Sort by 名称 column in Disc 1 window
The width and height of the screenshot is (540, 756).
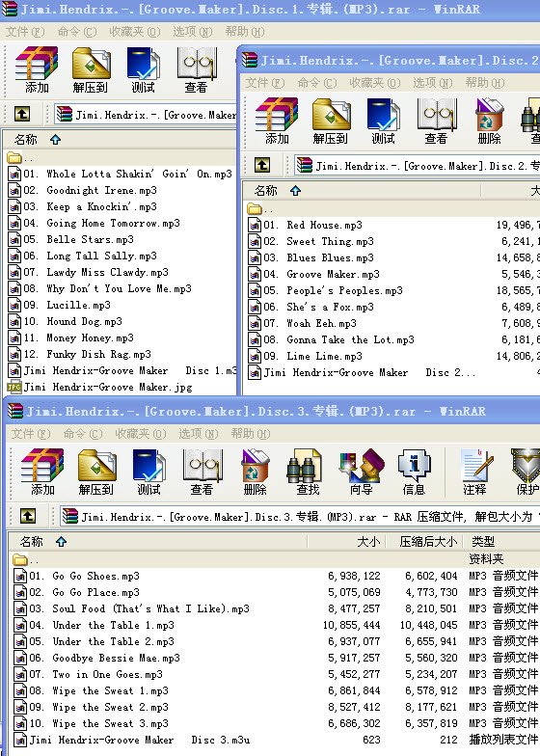pos(120,140)
